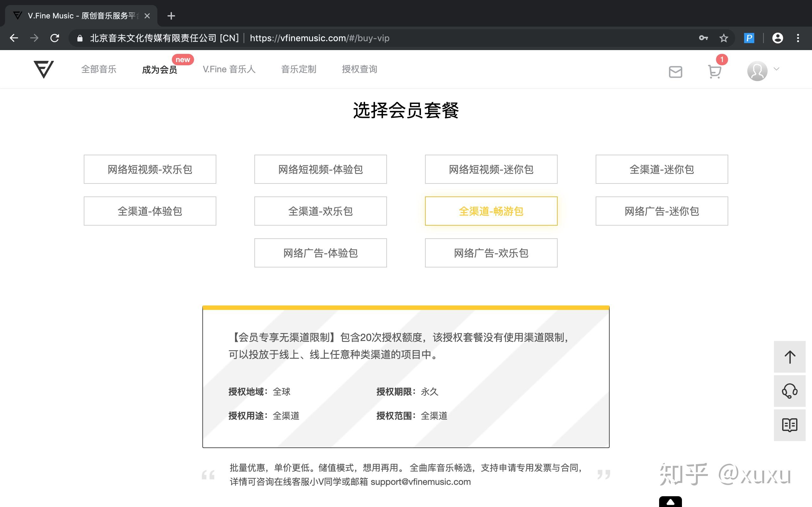Select 全渠道-畅游包 package option
Screen dimensions: 812x507
491,211
